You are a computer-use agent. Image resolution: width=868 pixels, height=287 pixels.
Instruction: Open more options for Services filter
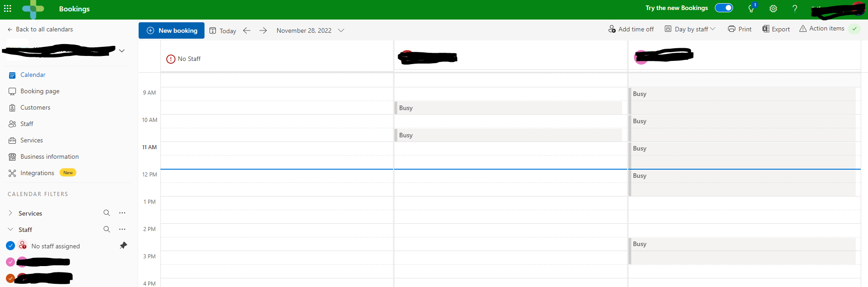(x=122, y=213)
